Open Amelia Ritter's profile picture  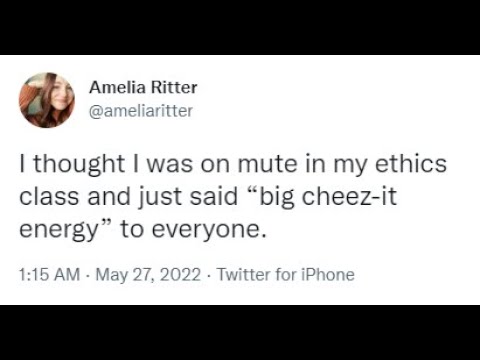click(47, 100)
